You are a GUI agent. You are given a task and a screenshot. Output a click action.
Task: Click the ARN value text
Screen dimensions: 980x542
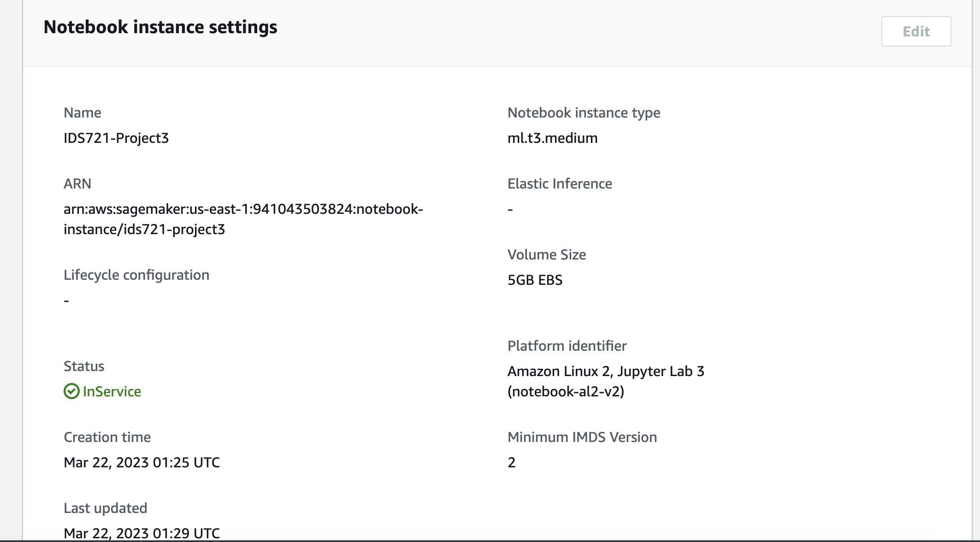pos(243,219)
